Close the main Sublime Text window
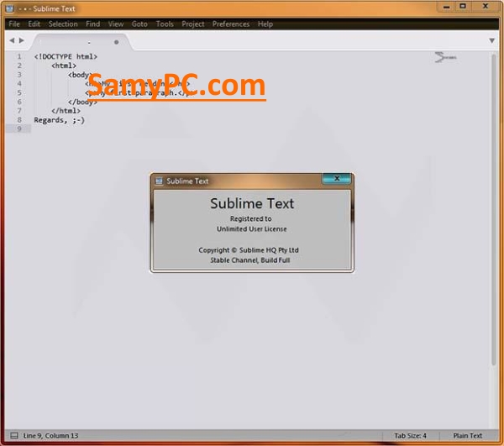The image size is (504, 446). (486, 6)
